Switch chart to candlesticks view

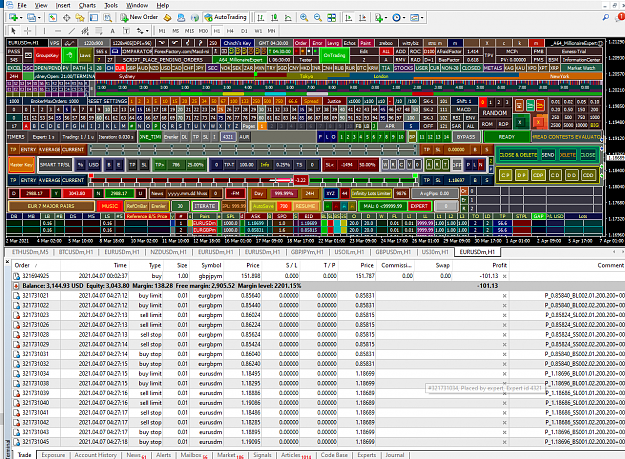tap(274, 18)
